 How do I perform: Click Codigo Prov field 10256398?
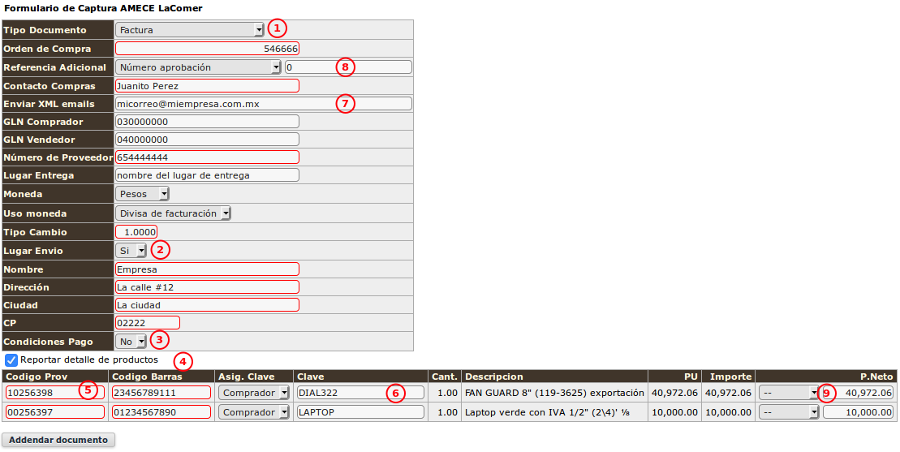tap(55, 392)
